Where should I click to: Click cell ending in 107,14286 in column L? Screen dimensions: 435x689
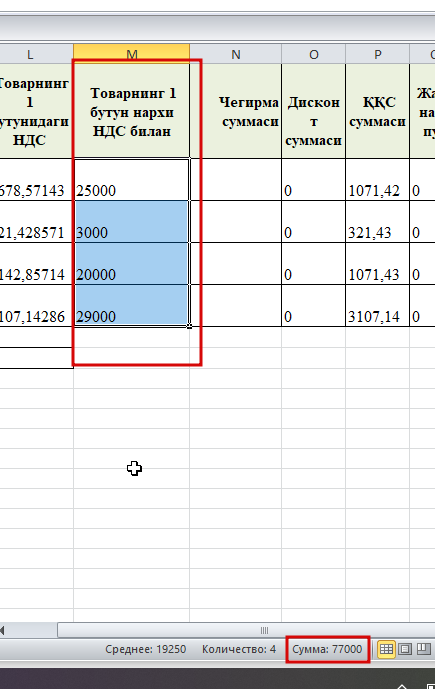pyautogui.click(x=36, y=306)
